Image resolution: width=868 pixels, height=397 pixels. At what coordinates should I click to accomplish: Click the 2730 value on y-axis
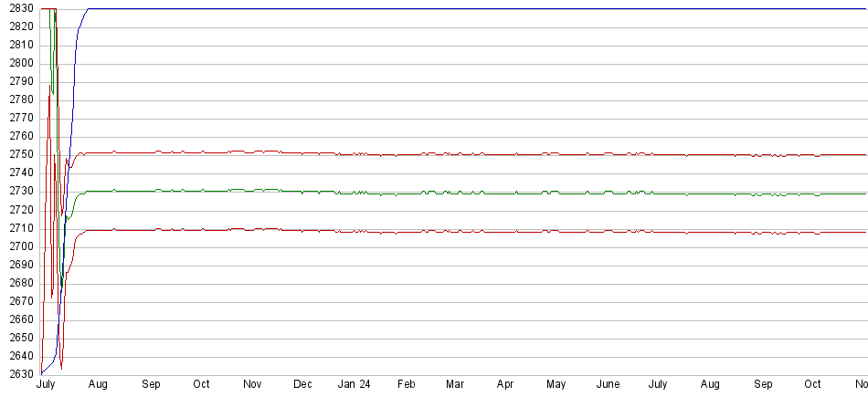(x=22, y=192)
